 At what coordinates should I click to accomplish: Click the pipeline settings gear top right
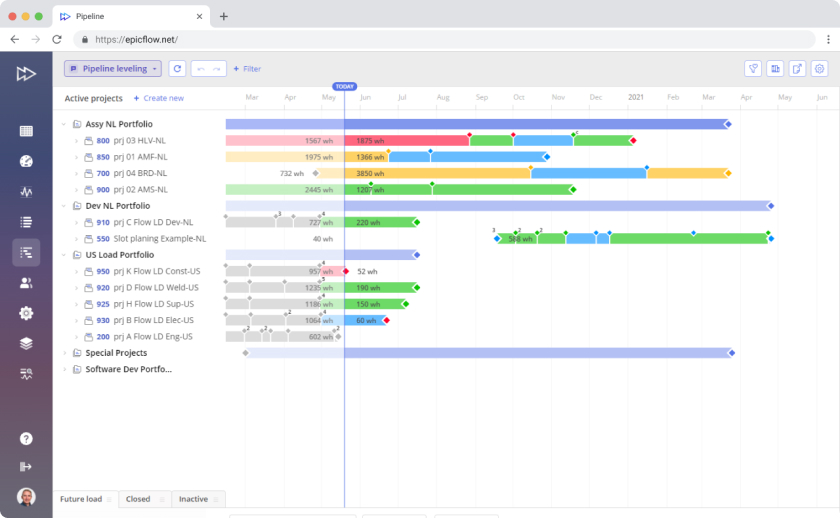pos(819,69)
